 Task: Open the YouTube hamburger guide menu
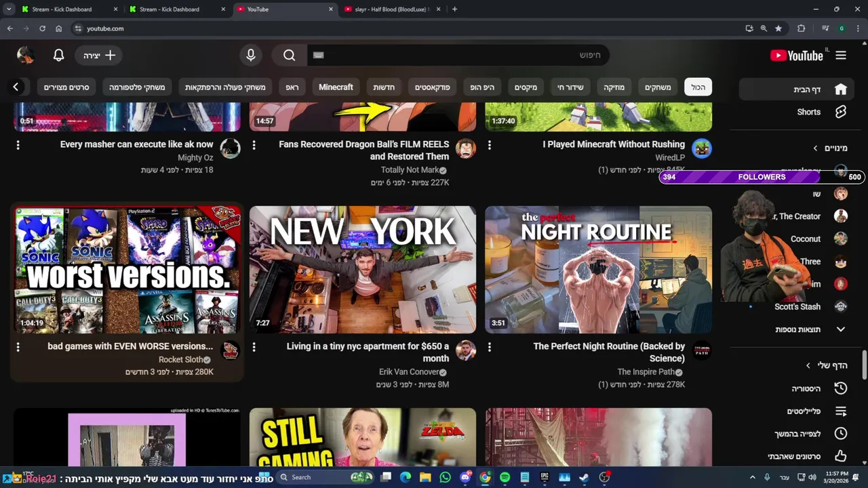pyautogui.click(x=841, y=56)
